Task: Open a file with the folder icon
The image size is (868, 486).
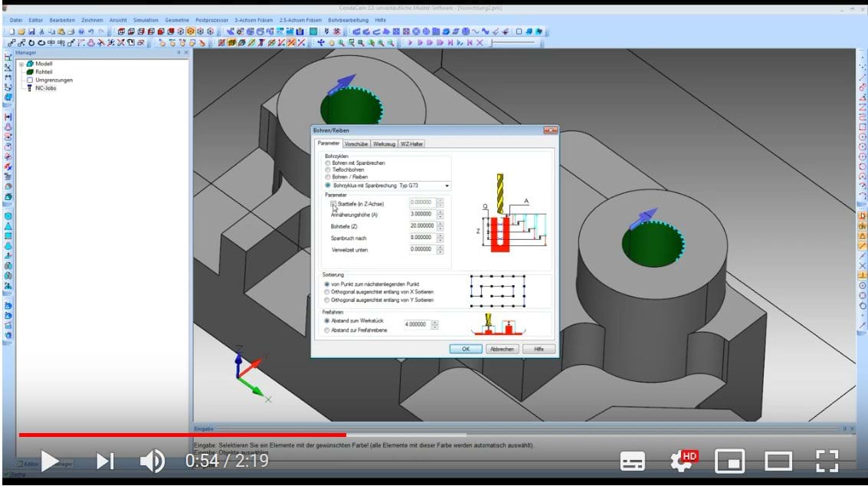Action: [x=21, y=31]
